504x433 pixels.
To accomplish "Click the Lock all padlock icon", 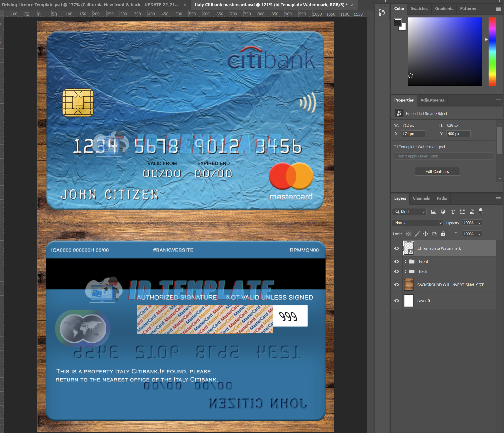I will pyautogui.click(x=443, y=234).
